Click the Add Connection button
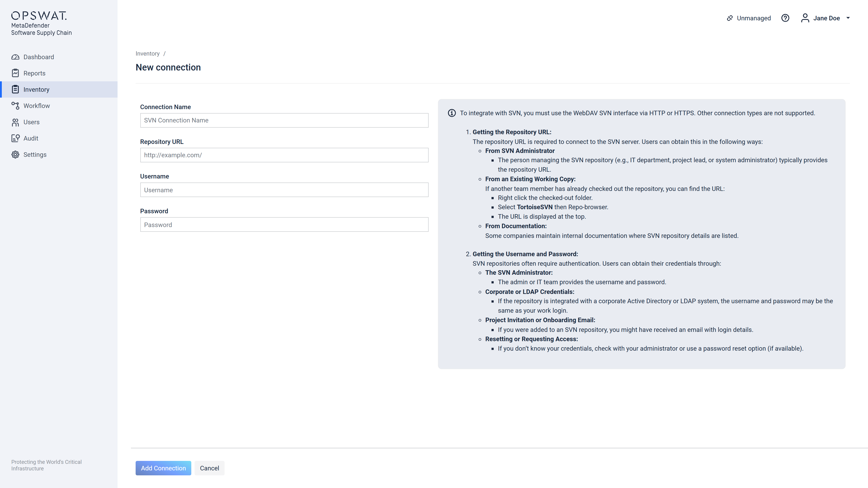This screenshot has height=488, width=868. 163,468
